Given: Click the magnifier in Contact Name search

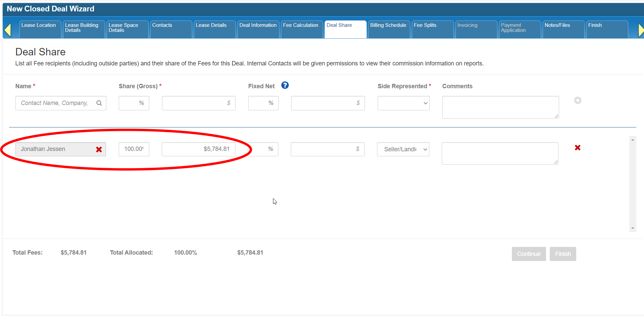Looking at the screenshot, I should [x=99, y=103].
